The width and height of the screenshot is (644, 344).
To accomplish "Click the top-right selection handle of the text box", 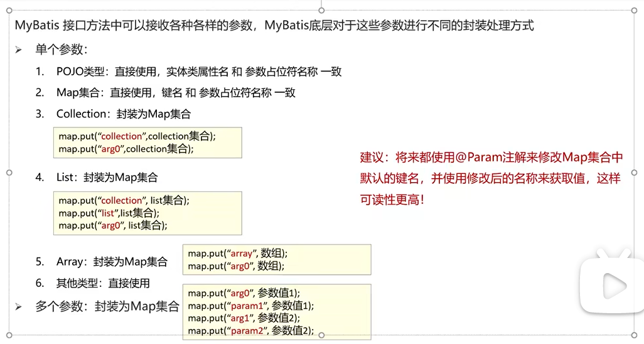I will point(634,11).
